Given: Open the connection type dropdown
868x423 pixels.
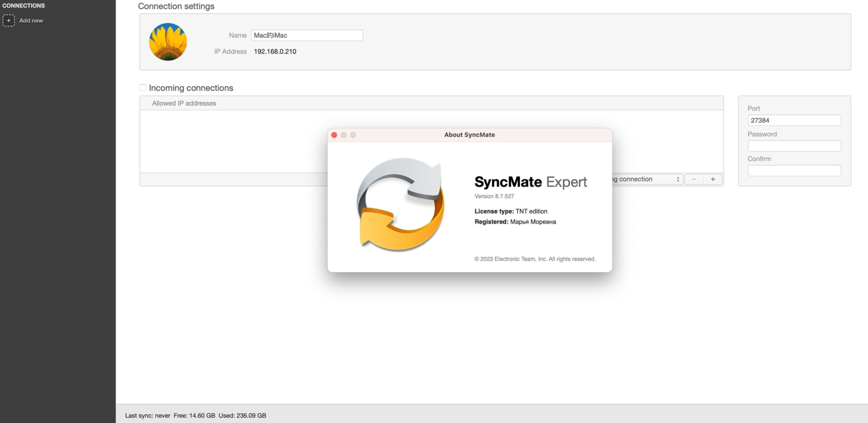Looking at the screenshot, I should click(x=647, y=179).
